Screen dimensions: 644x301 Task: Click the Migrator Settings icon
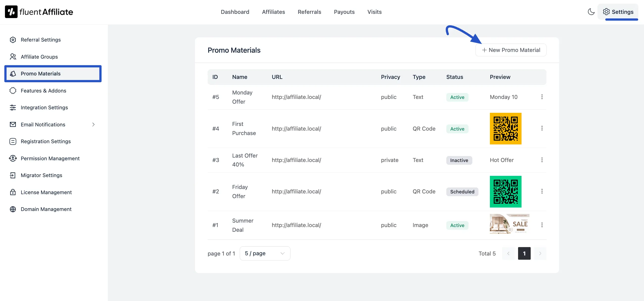click(13, 175)
